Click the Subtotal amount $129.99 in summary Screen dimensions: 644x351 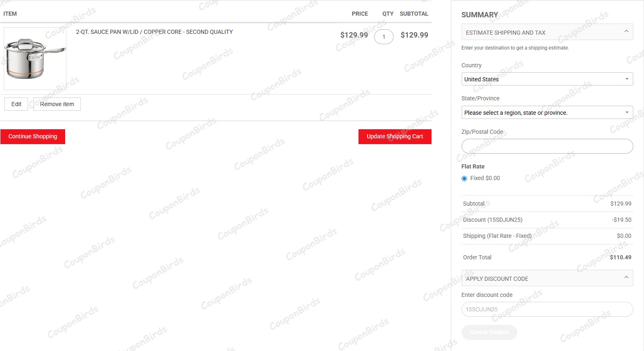point(621,204)
